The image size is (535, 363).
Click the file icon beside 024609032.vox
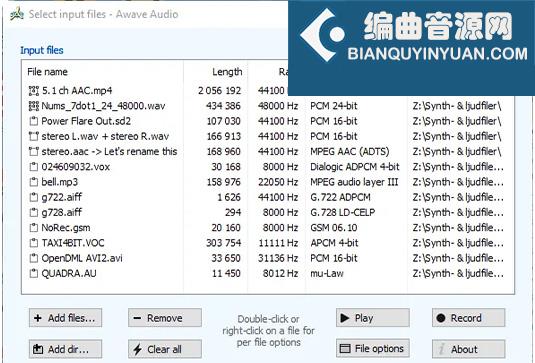33,167
